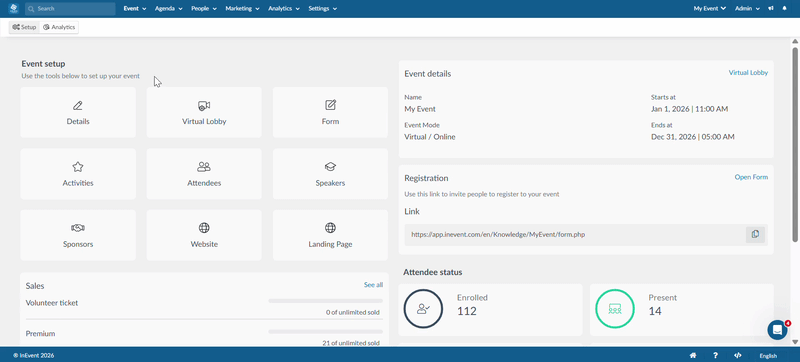The width and height of the screenshot is (800, 362).
Task: Open the Sponsors setup tile
Action: (78, 235)
